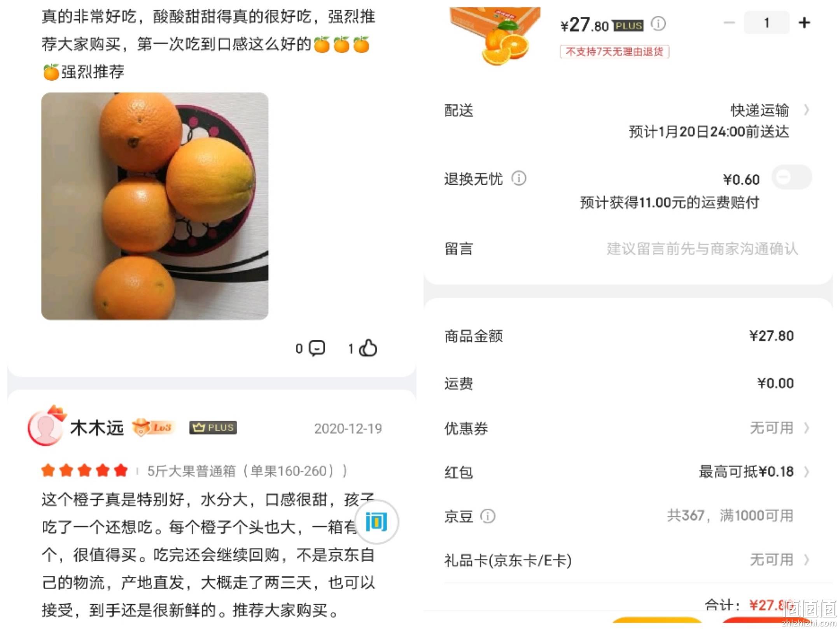Click the 留言 message input field

(x=702, y=248)
